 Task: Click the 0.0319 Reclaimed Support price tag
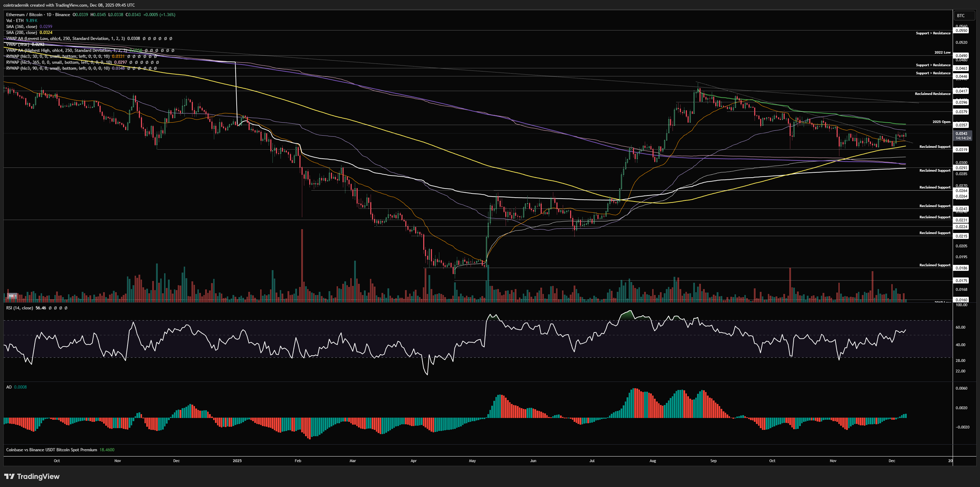coord(961,149)
